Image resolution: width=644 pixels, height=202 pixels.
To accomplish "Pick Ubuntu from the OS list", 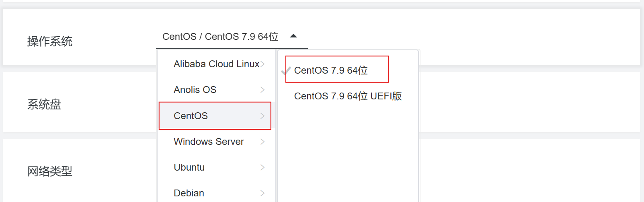I will point(189,167).
